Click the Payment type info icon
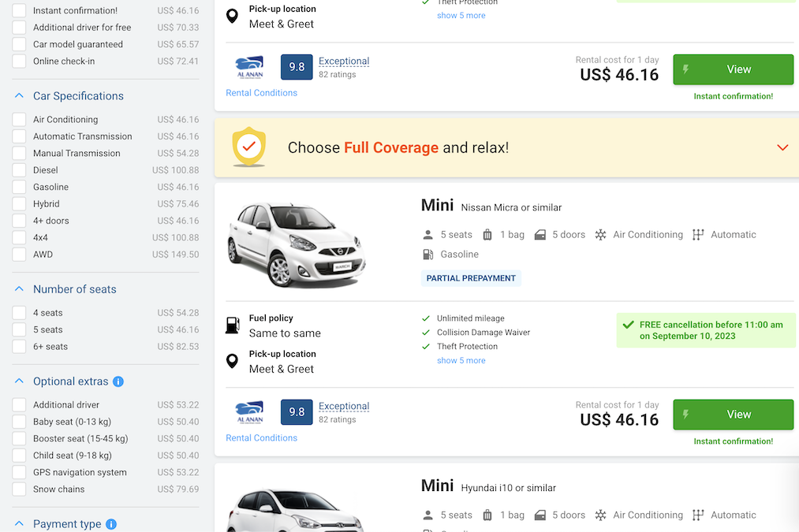 [111, 524]
